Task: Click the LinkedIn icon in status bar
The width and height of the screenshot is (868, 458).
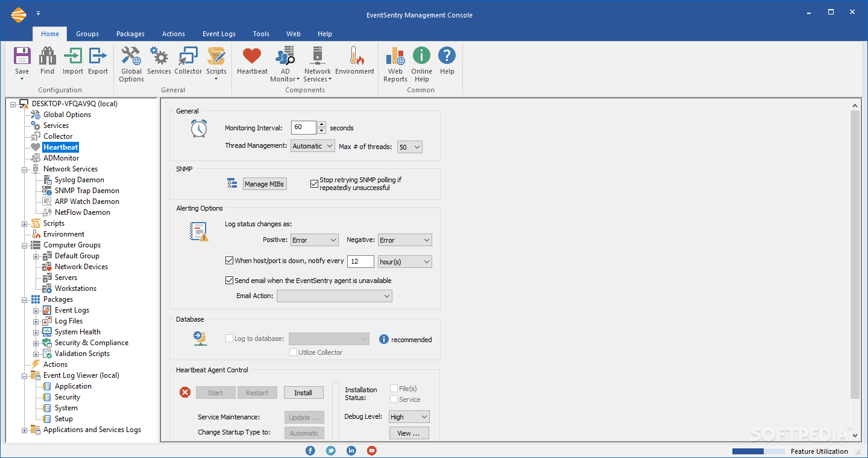Action: (x=351, y=451)
